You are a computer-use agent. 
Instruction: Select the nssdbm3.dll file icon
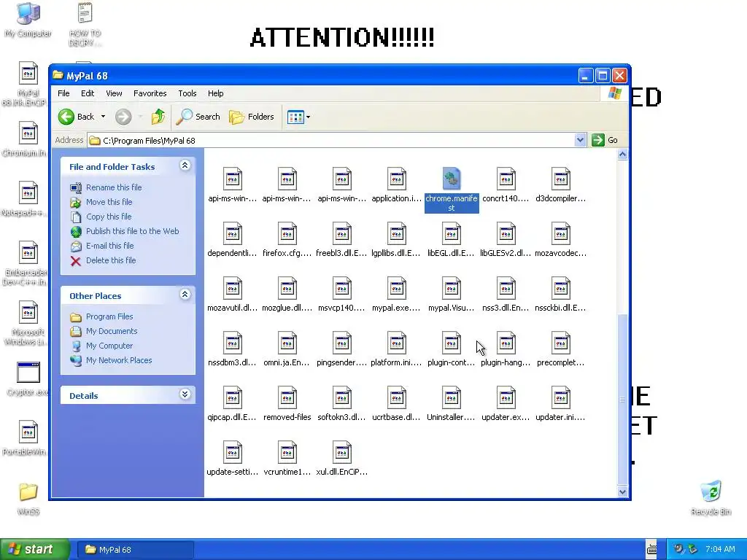point(233,343)
